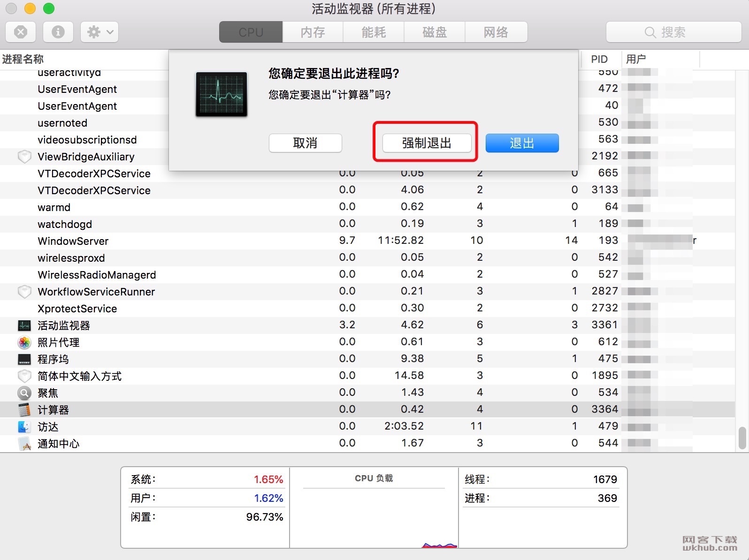749x560 pixels.
Task: Open the gear actions dropdown
Action: 99,32
